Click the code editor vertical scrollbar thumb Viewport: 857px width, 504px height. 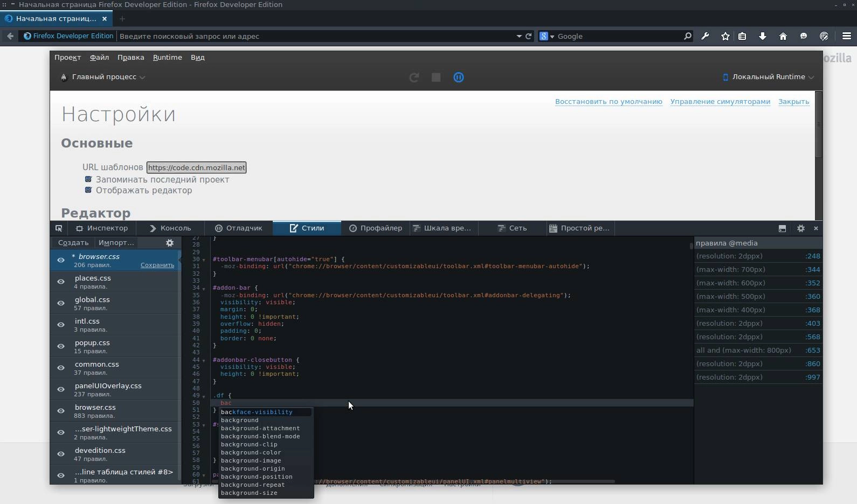[x=691, y=246]
